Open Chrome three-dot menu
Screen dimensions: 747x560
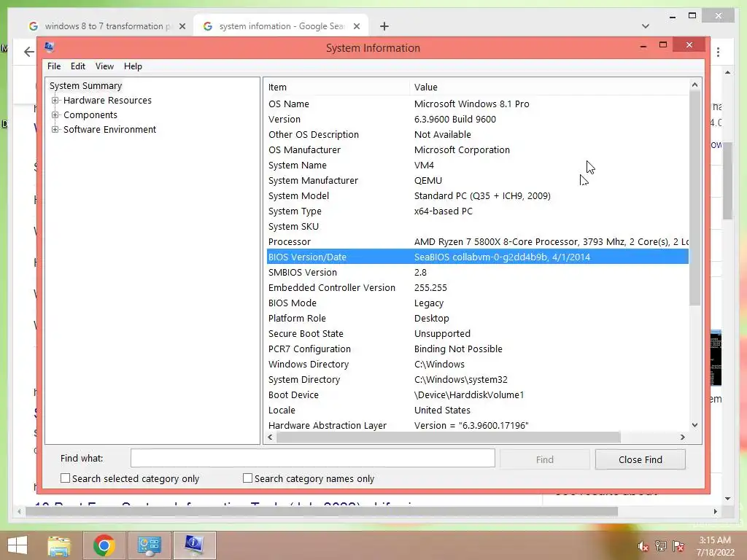pos(718,52)
